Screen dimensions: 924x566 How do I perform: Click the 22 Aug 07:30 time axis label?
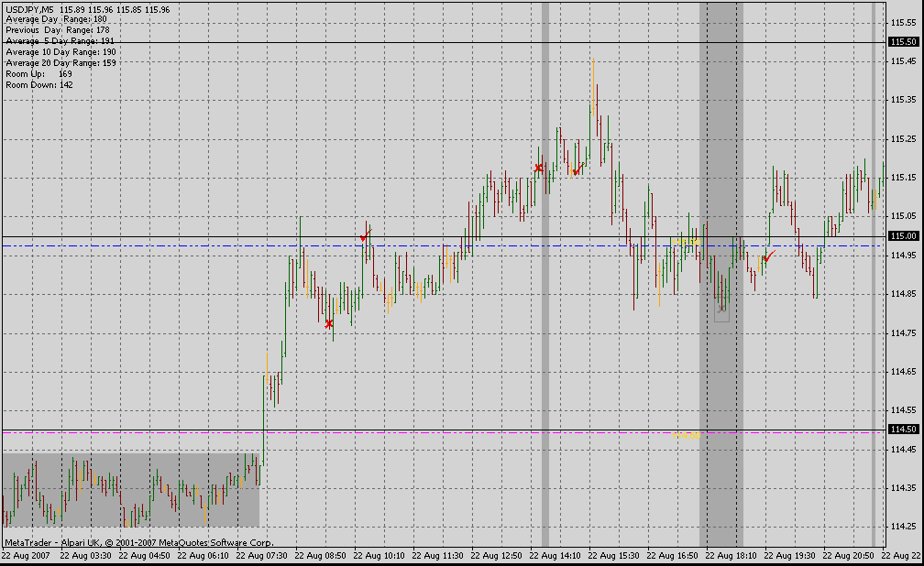(261, 555)
